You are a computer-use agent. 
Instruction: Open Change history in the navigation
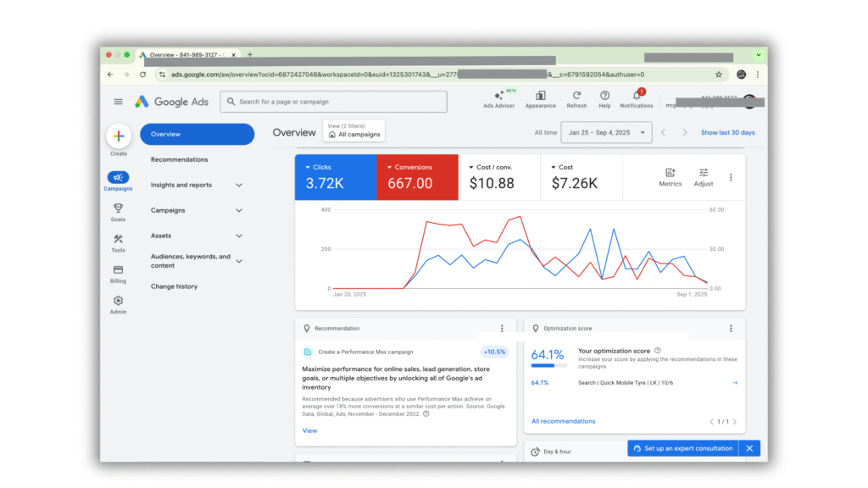[x=174, y=286]
